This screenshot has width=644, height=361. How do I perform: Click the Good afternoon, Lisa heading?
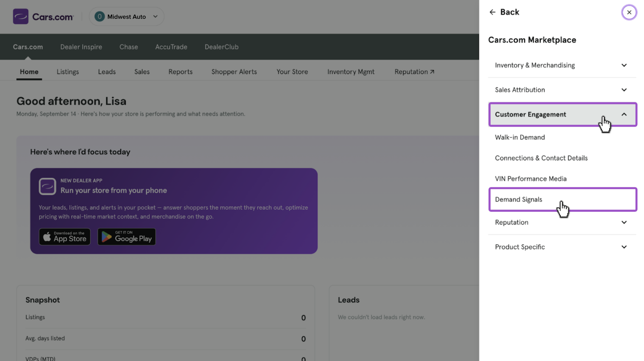click(71, 101)
